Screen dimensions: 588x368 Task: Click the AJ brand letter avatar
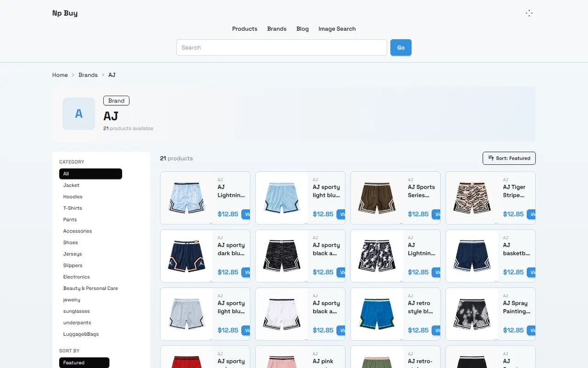[79, 114]
